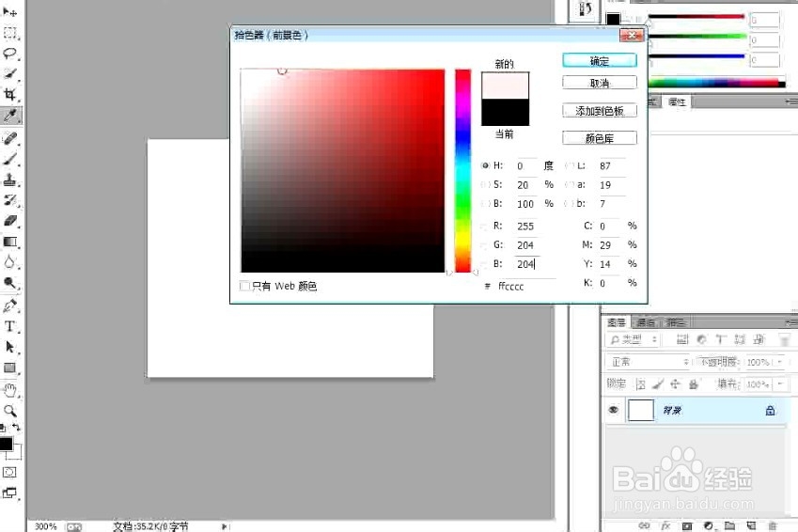The image size is (798, 532).
Task: Select the Move tool
Action: [9, 11]
